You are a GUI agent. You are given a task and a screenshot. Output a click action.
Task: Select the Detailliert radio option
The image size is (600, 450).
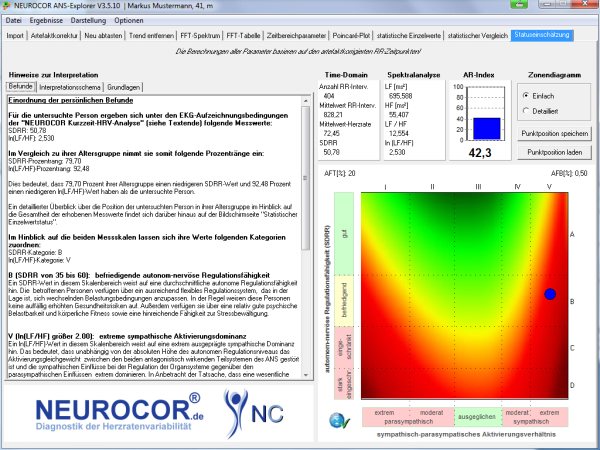coord(541,111)
